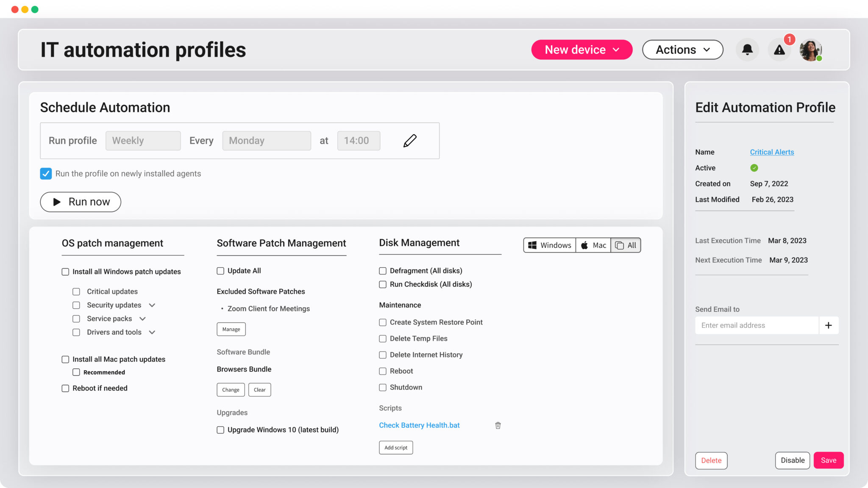This screenshot has height=488, width=868.
Task: Open the New device dropdown
Action: point(581,50)
